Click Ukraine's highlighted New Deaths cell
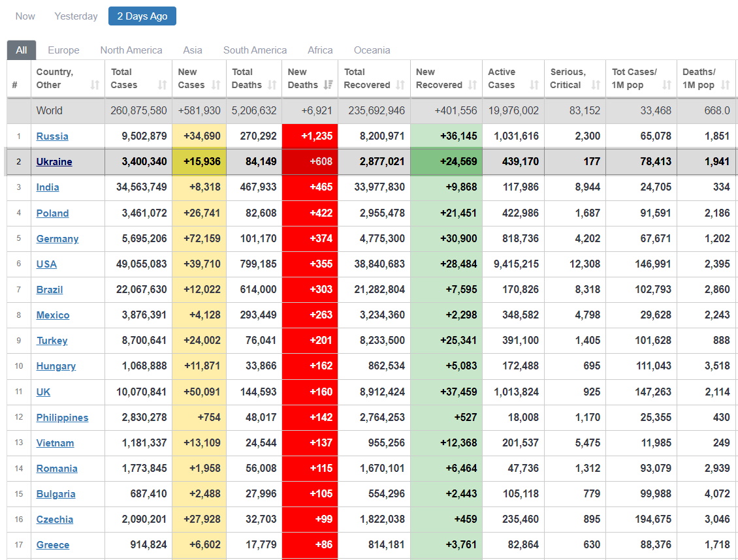This screenshot has height=560, width=738. tap(310, 162)
